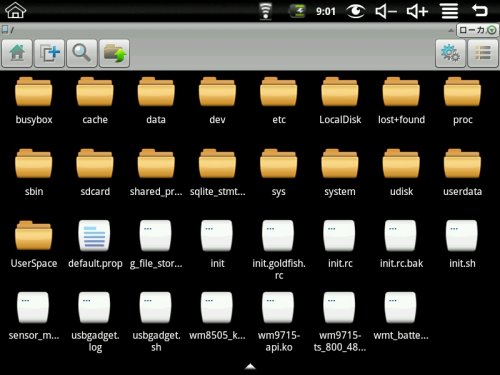Tap the back arrow in status bar
Viewport: 500px width, 375px height.
480,11
